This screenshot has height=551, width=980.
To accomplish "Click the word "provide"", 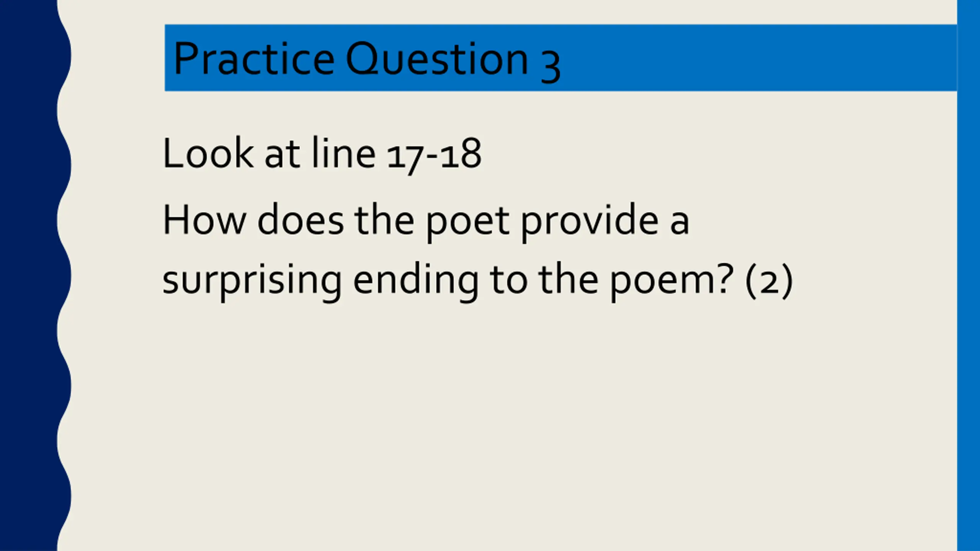I will click(590, 223).
